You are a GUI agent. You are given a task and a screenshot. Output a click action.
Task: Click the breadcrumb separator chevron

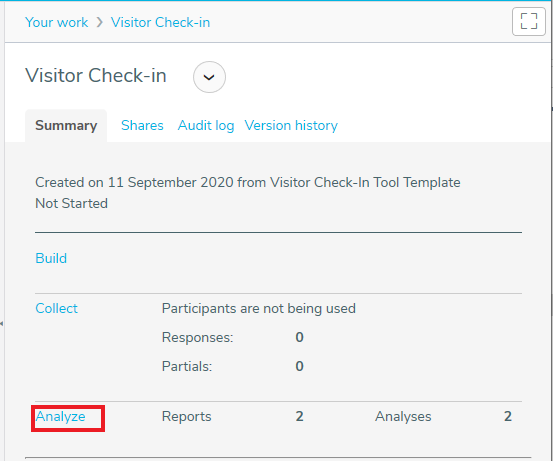click(100, 23)
